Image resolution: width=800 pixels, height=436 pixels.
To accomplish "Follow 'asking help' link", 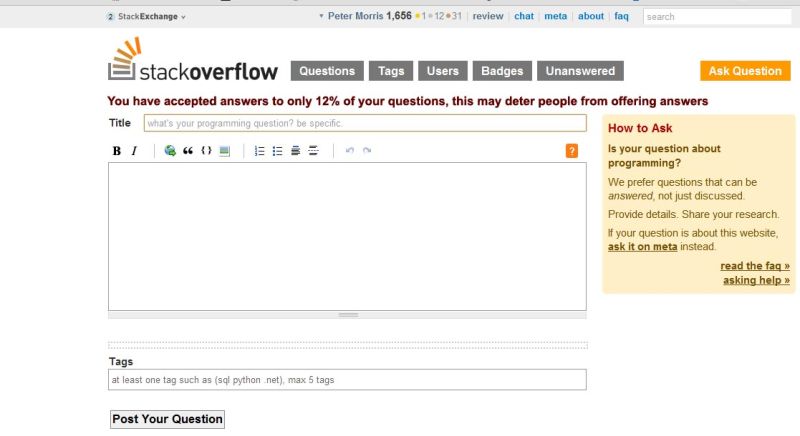I will [x=756, y=280].
